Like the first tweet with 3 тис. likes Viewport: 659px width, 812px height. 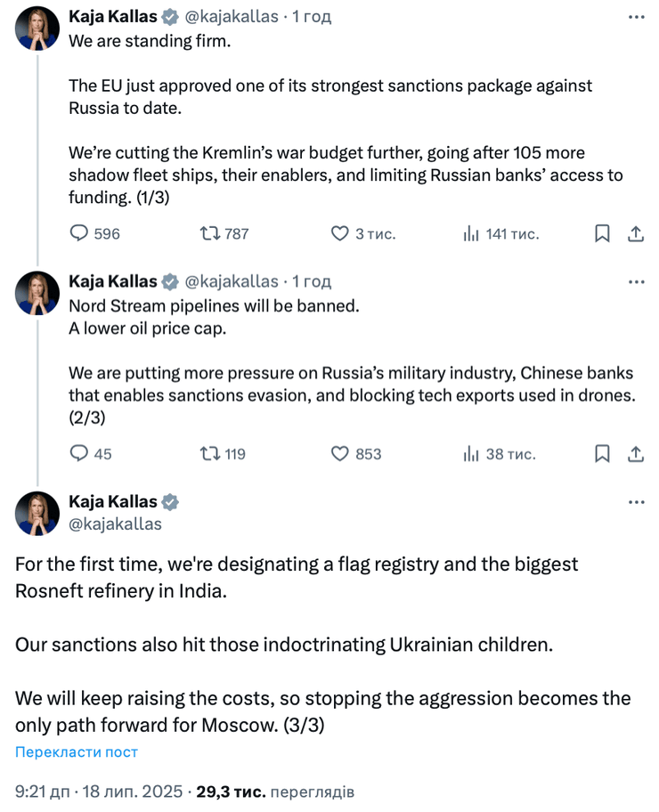[x=339, y=233]
